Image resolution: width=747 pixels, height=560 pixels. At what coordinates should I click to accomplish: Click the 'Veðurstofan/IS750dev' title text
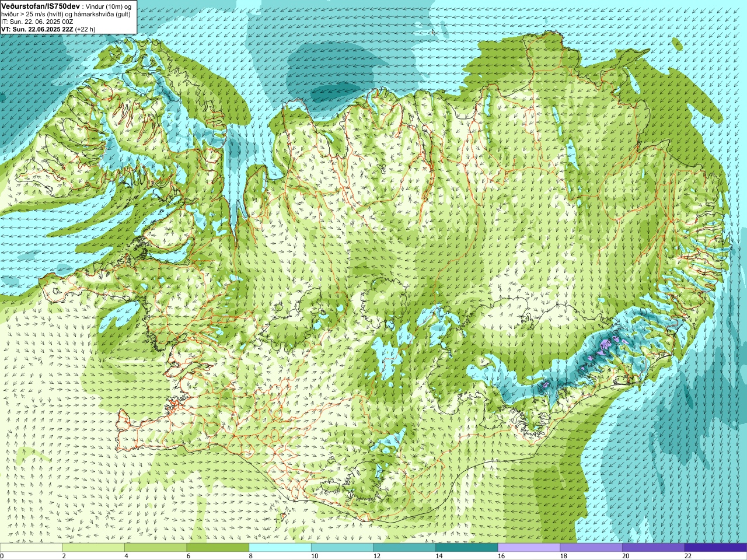[40, 6]
